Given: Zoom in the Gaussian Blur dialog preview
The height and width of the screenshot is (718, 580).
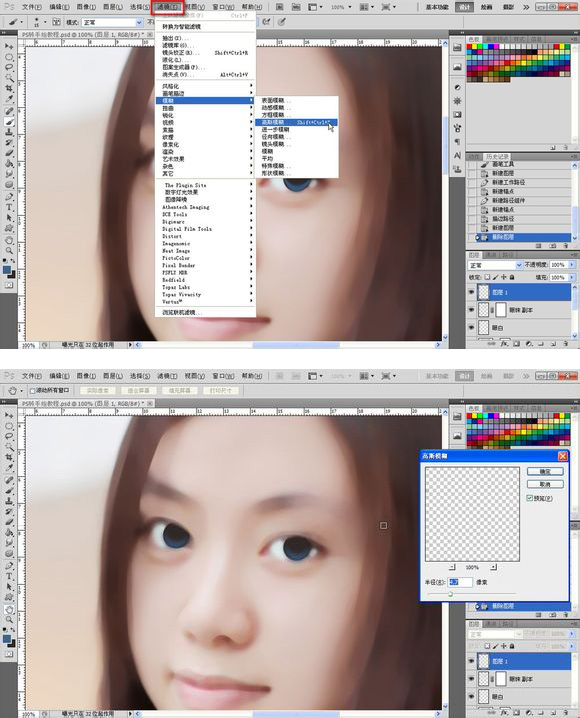Looking at the screenshot, I should click(x=493, y=567).
